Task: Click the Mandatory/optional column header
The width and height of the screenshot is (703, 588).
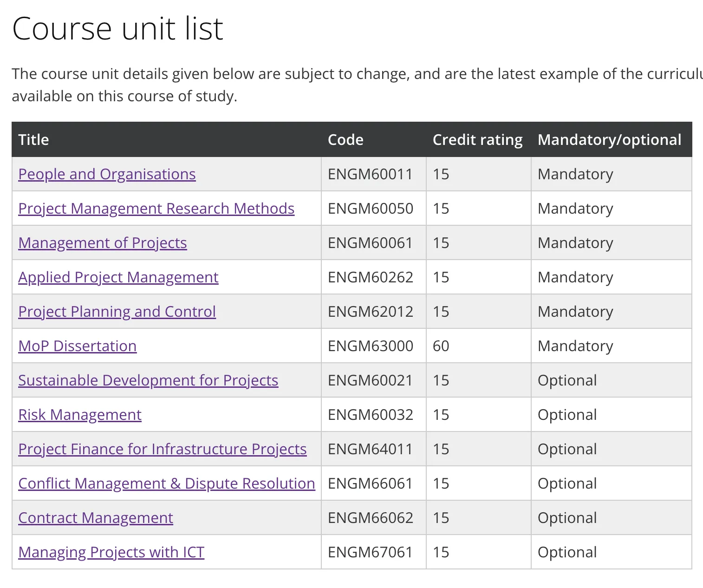Action: (x=609, y=140)
